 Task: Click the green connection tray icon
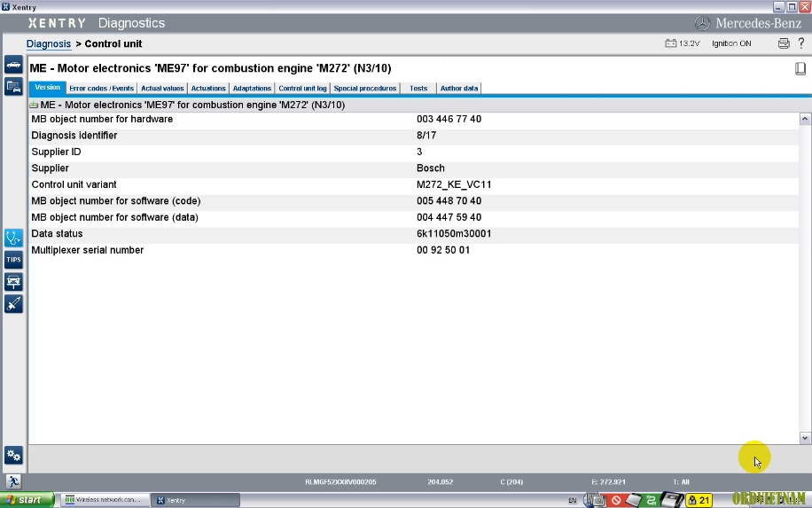pos(651,500)
